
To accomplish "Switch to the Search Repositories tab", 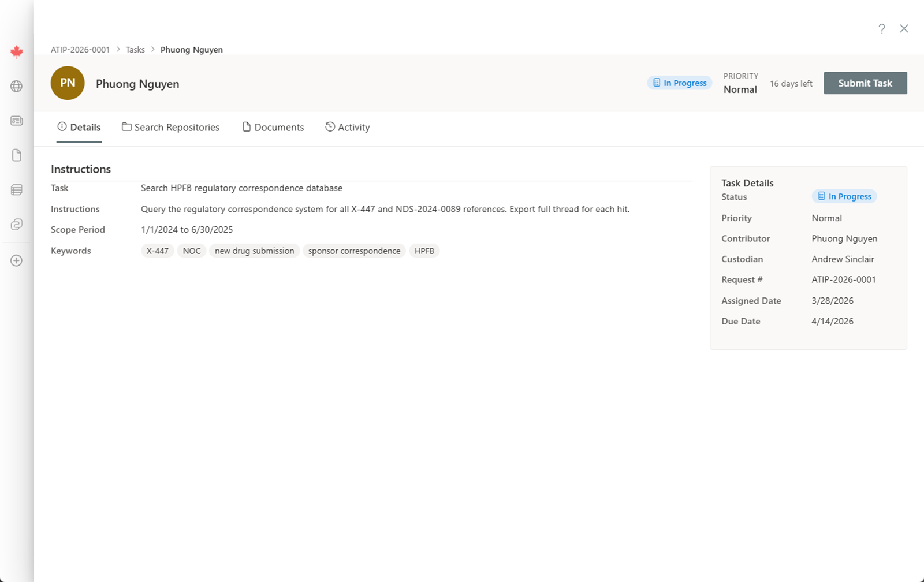I will coord(171,128).
